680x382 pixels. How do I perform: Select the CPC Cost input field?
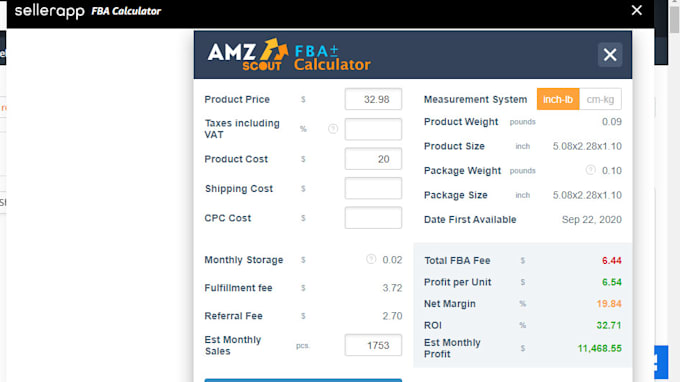(373, 218)
